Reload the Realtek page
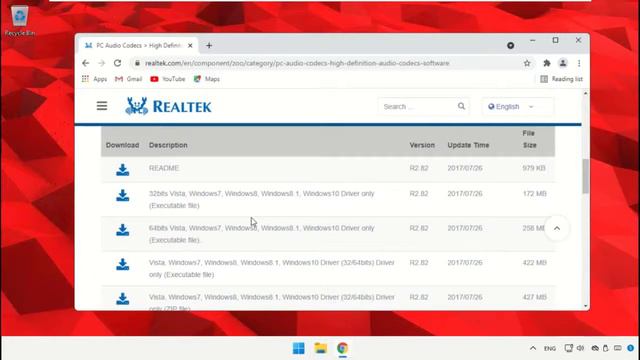640x360 pixels. (118, 63)
